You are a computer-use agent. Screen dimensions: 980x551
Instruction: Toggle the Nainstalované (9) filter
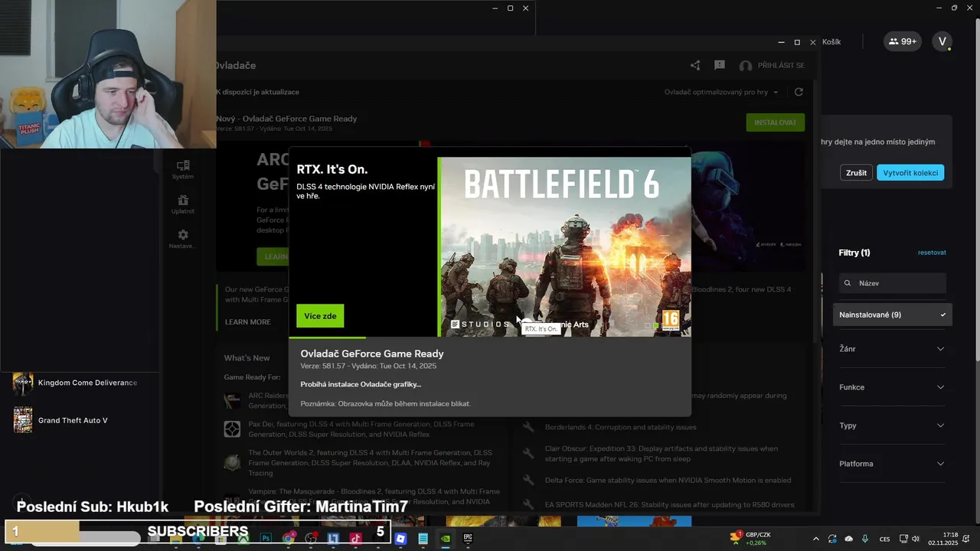[893, 315]
